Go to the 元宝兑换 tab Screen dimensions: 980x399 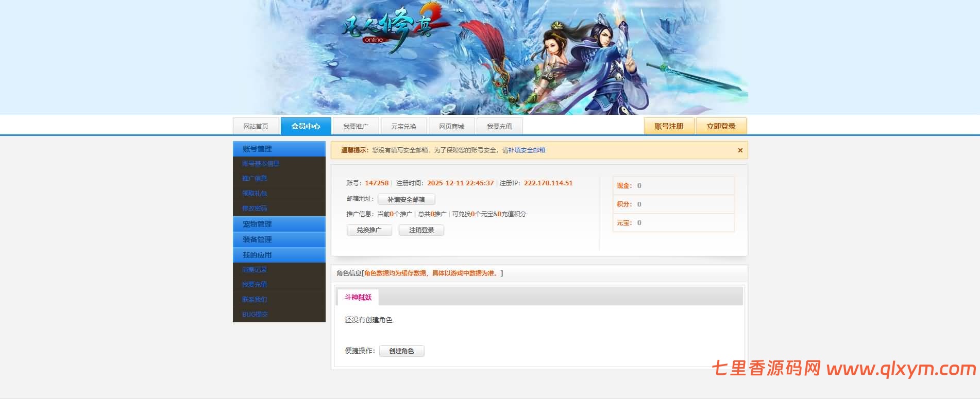403,126
